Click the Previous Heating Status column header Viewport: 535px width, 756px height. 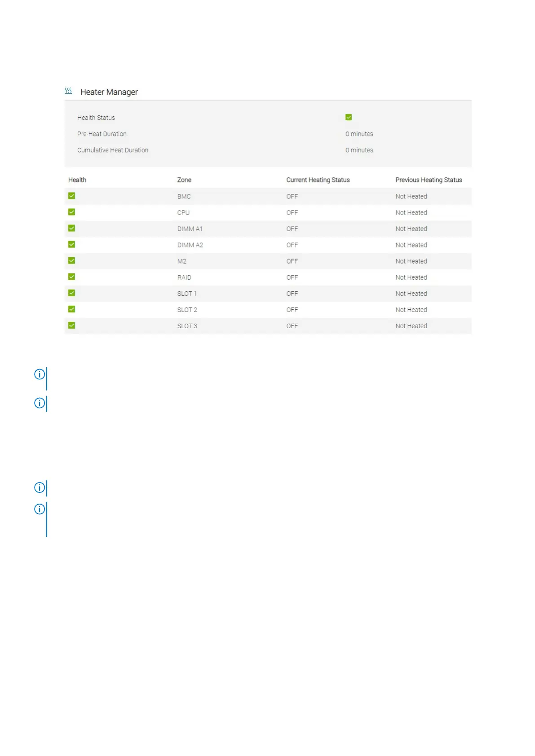pos(429,180)
